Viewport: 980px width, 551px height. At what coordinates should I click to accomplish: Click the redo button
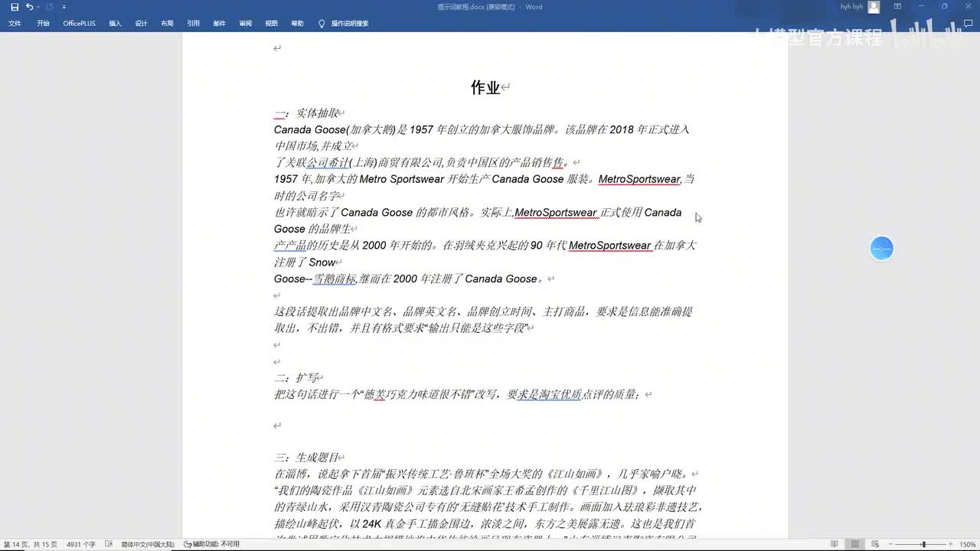[x=50, y=7]
